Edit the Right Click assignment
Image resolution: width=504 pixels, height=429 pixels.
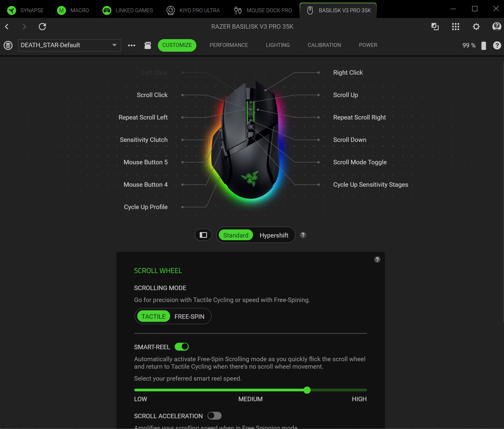tap(348, 73)
